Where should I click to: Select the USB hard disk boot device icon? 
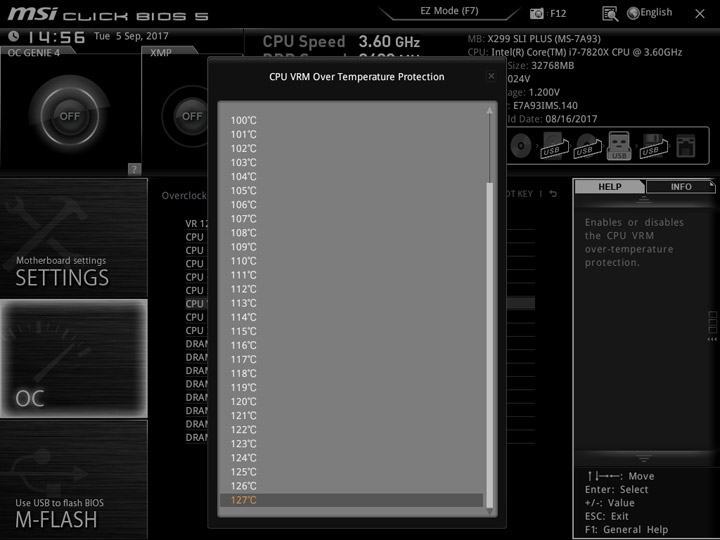554,146
